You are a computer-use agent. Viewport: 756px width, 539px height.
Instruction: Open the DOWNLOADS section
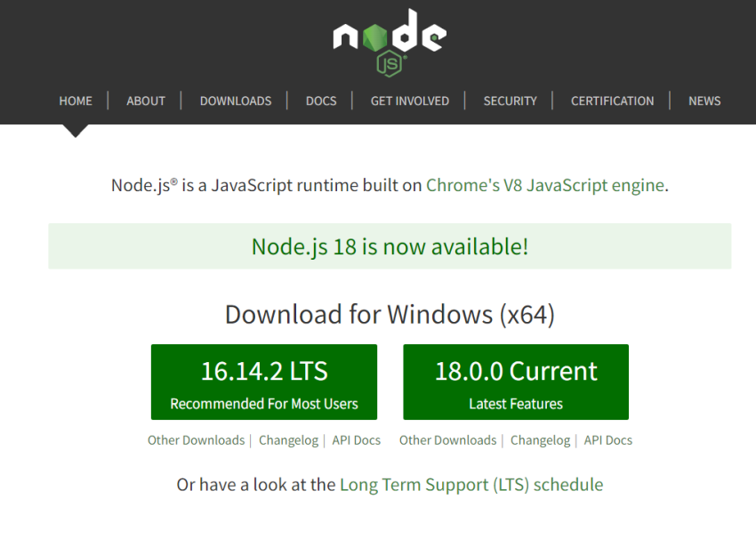(x=235, y=101)
